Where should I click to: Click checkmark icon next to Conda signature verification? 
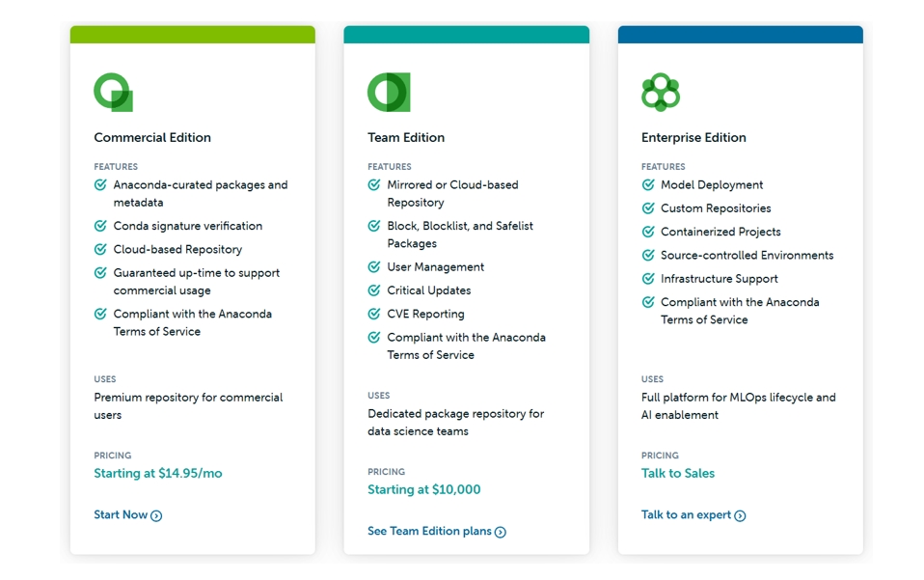click(x=100, y=226)
